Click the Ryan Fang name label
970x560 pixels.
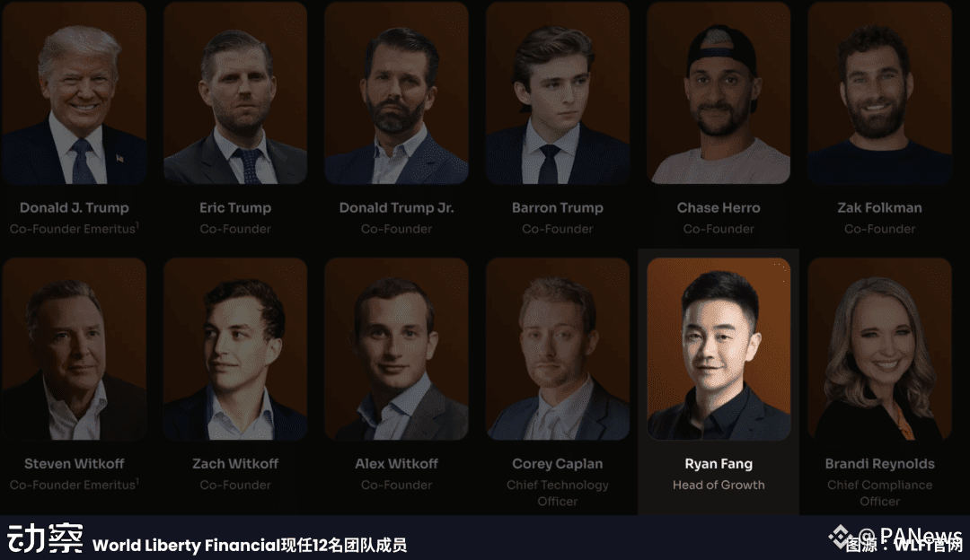tap(719, 464)
